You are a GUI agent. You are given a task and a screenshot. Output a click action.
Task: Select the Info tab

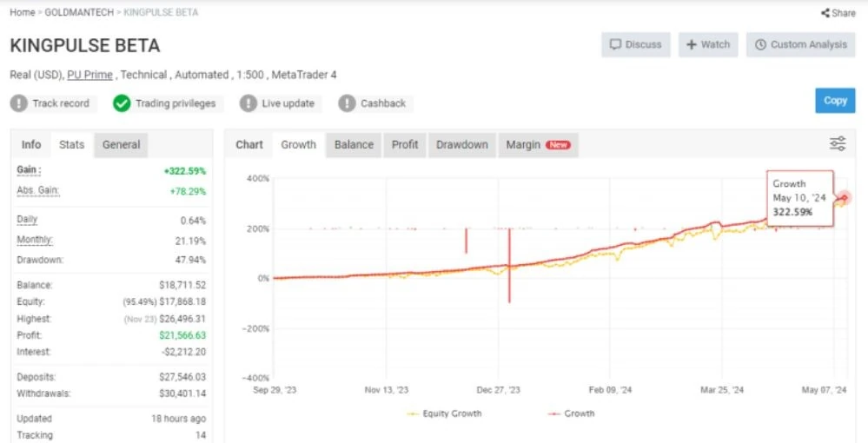(31, 144)
